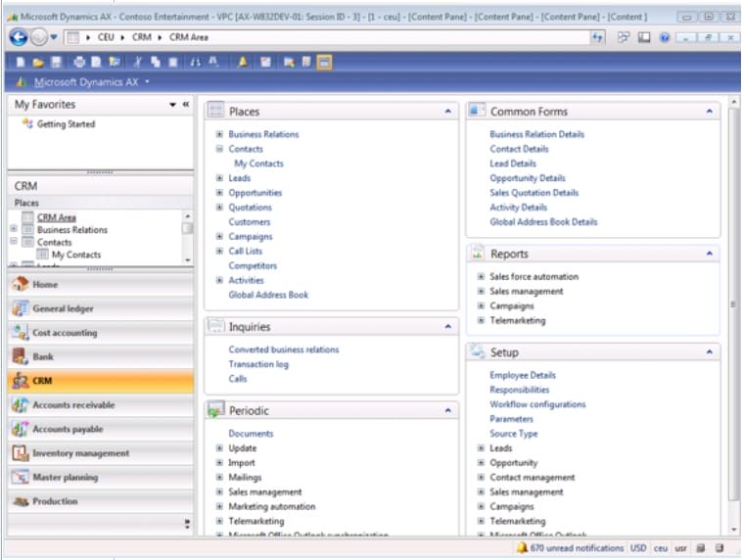Viewport: 742px width, 560px height.
Task: Collapse the Setup section
Action: click(710, 352)
